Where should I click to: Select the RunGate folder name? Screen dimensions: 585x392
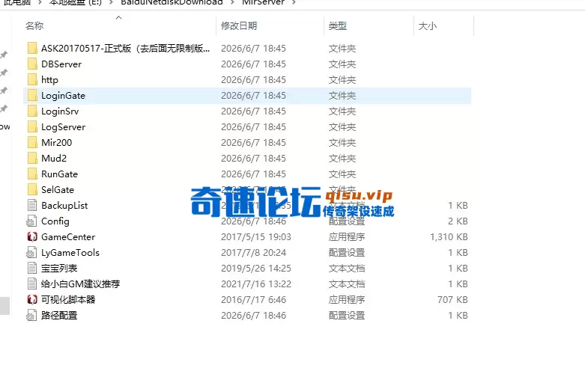[59, 174]
